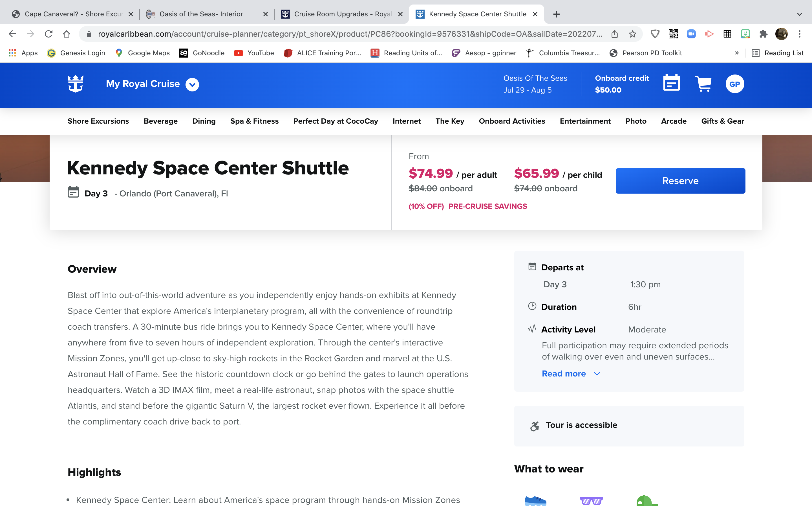Screen dimensions: 812x508
Task: Click the browser forward arrow
Action: 30,34
